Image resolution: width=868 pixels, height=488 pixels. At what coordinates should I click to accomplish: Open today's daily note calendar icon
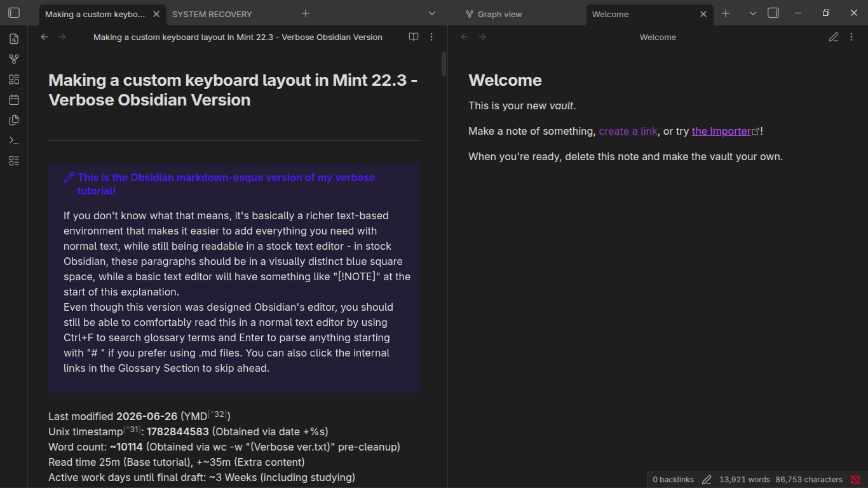pyautogui.click(x=14, y=100)
